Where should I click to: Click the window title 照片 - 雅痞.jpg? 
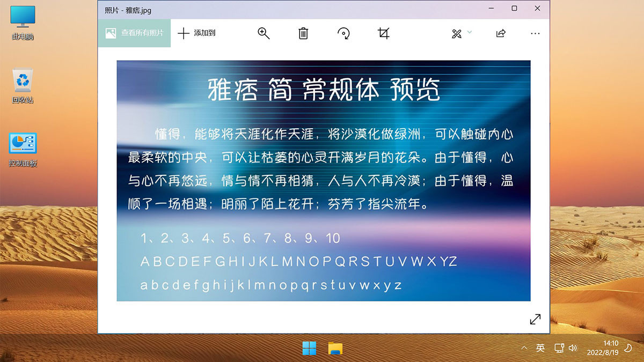[128, 10]
